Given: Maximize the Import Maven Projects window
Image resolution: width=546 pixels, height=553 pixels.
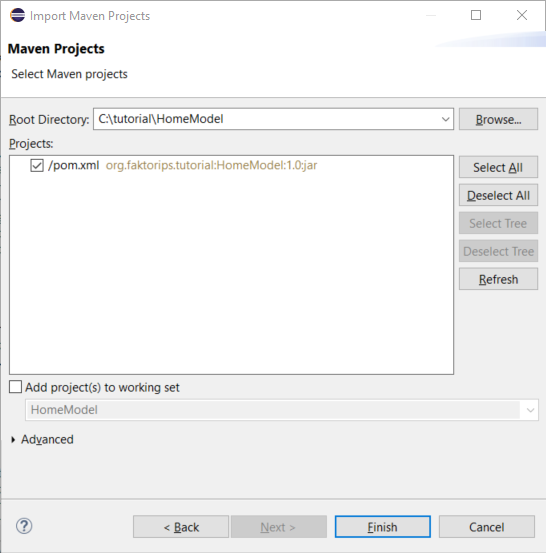Looking at the screenshot, I should point(476,15).
